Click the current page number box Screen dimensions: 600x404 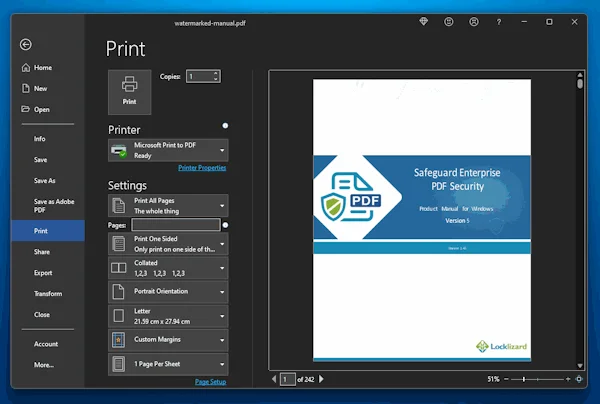(288, 379)
